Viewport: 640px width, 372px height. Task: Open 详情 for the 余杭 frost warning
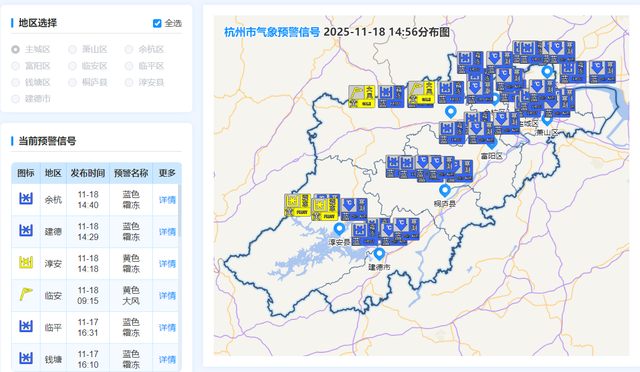(167, 200)
